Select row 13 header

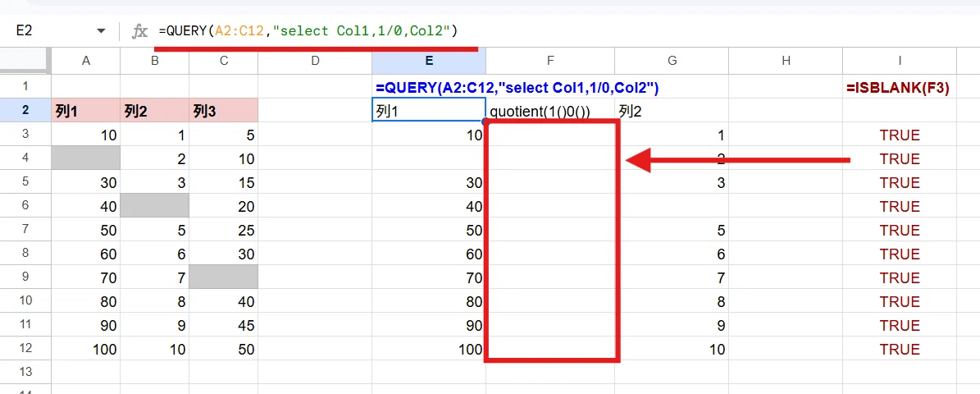(x=25, y=372)
